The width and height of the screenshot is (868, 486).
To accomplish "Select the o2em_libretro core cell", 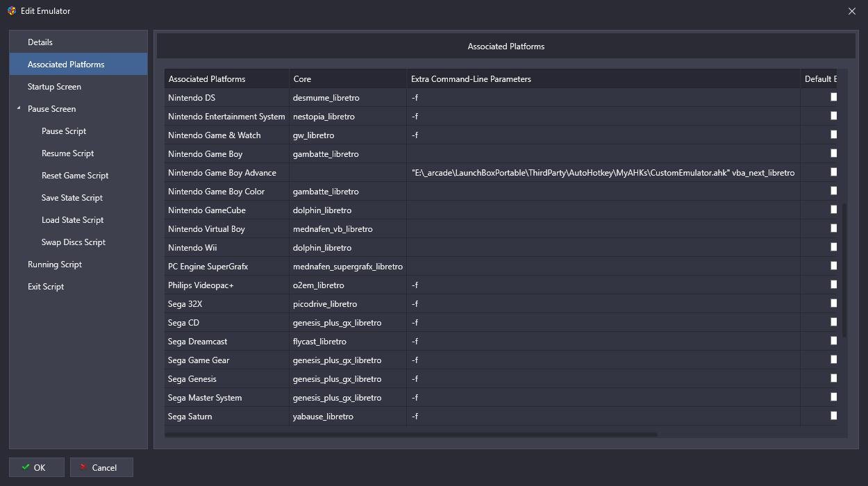I will [x=348, y=285].
